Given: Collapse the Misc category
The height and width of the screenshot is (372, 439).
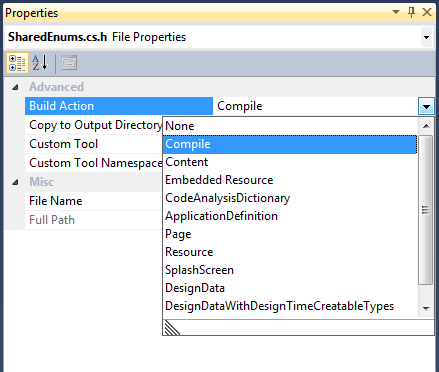Looking at the screenshot, I should [x=15, y=182].
